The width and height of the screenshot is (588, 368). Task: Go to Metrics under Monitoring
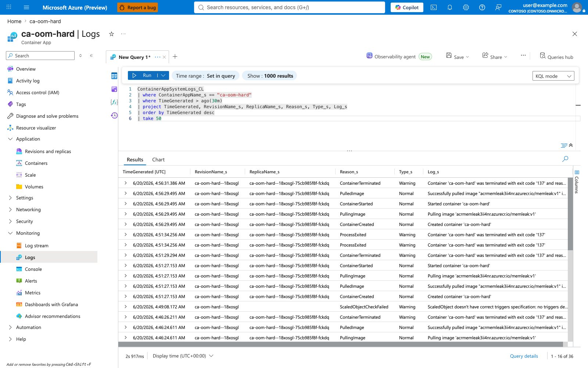tap(33, 293)
